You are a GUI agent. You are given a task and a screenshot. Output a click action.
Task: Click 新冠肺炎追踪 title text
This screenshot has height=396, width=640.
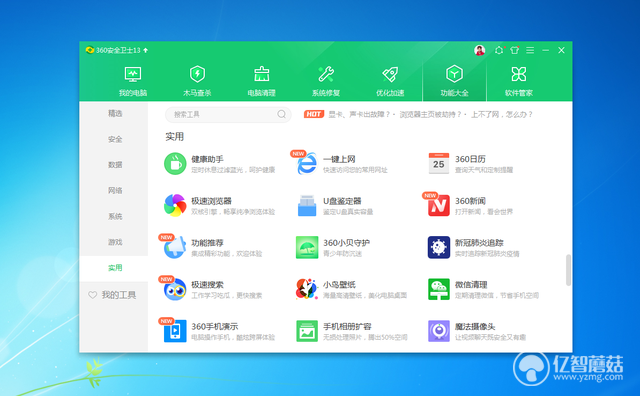click(479, 243)
